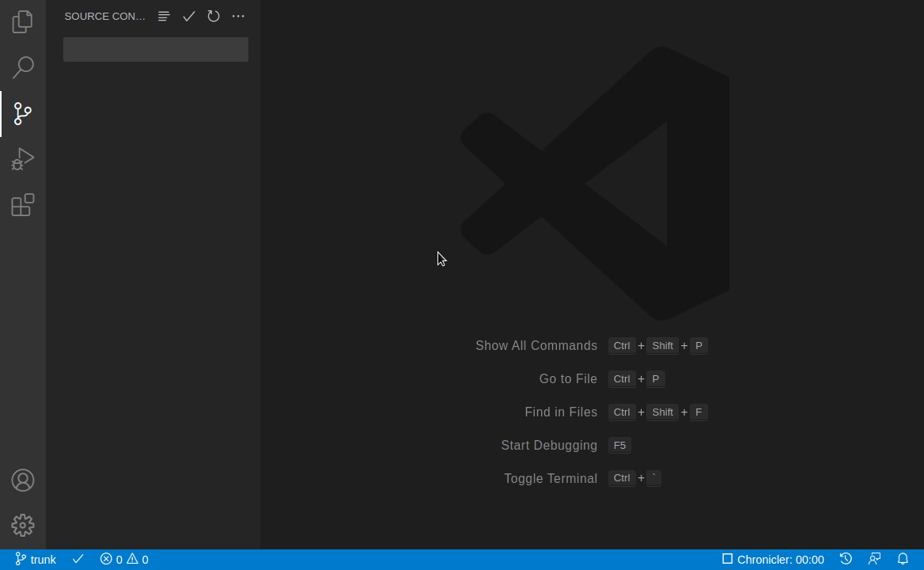Click Show All Commands text
Viewport: 924px width, 570px height.
pos(536,346)
